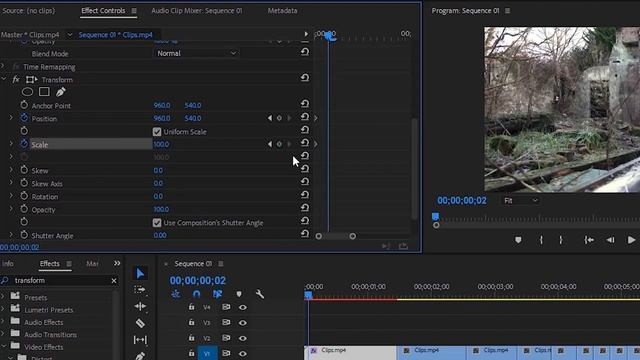
Task: Reset Position parameter
Action: pos(304,117)
